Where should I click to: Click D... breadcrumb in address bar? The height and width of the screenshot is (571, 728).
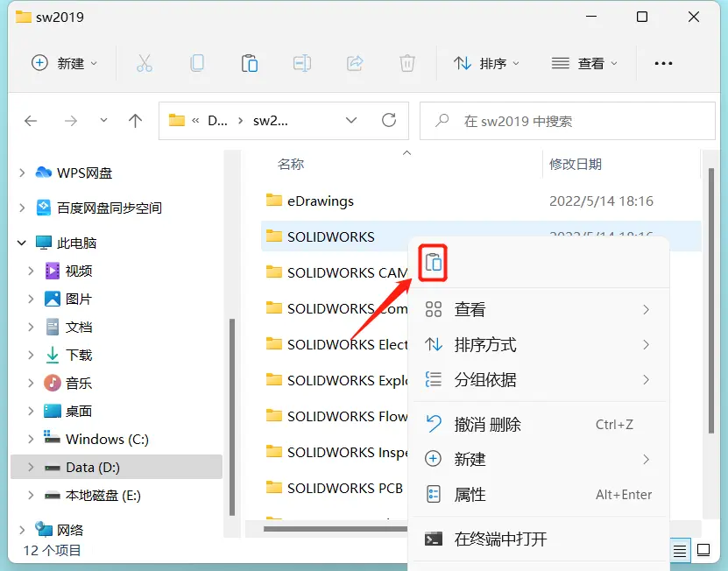(217, 121)
